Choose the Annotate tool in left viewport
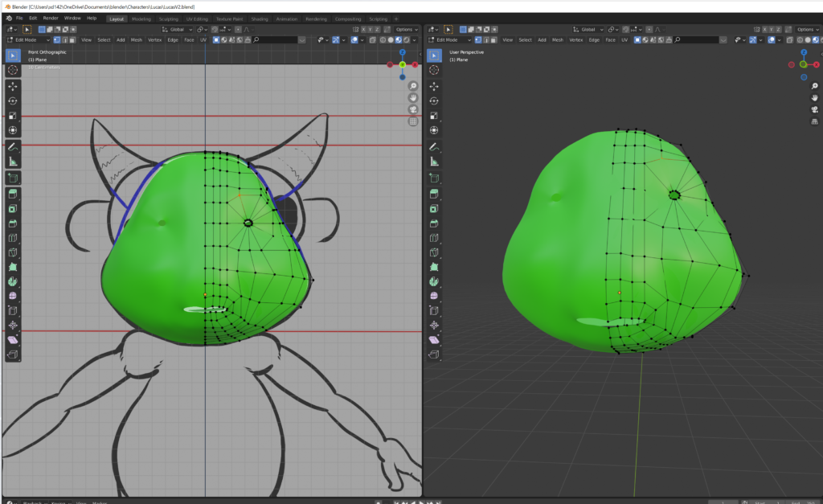The image size is (823, 504). click(13, 147)
